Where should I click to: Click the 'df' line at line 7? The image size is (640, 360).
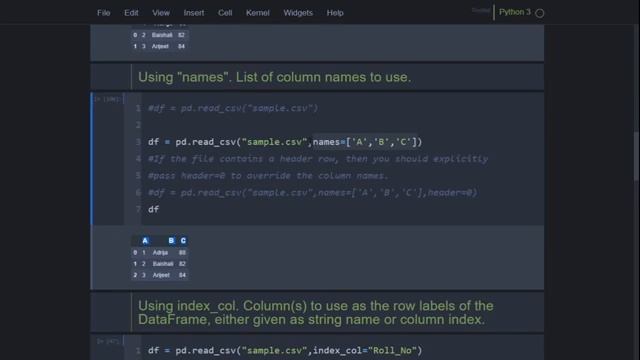coord(153,209)
